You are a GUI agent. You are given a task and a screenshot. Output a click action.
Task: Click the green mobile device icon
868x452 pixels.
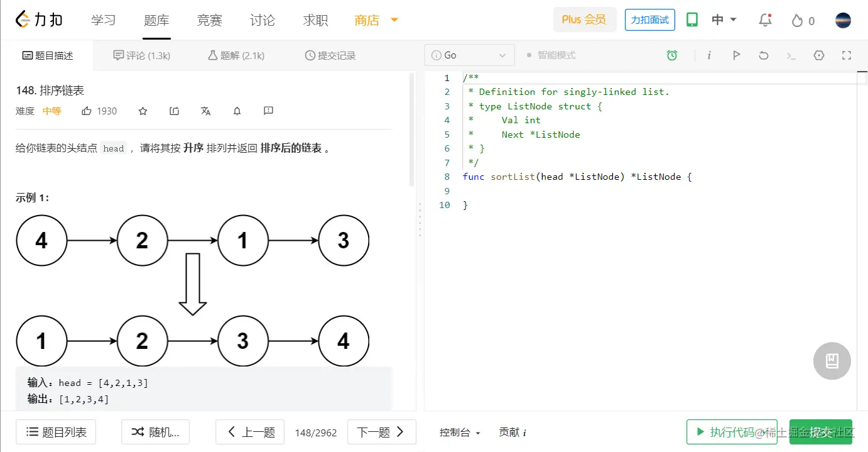[x=692, y=20]
